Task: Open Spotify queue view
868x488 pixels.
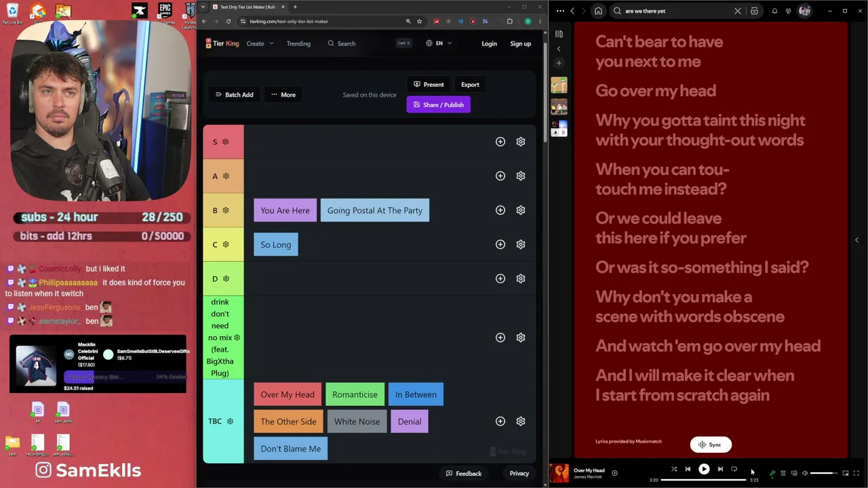Action: point(783,473)
